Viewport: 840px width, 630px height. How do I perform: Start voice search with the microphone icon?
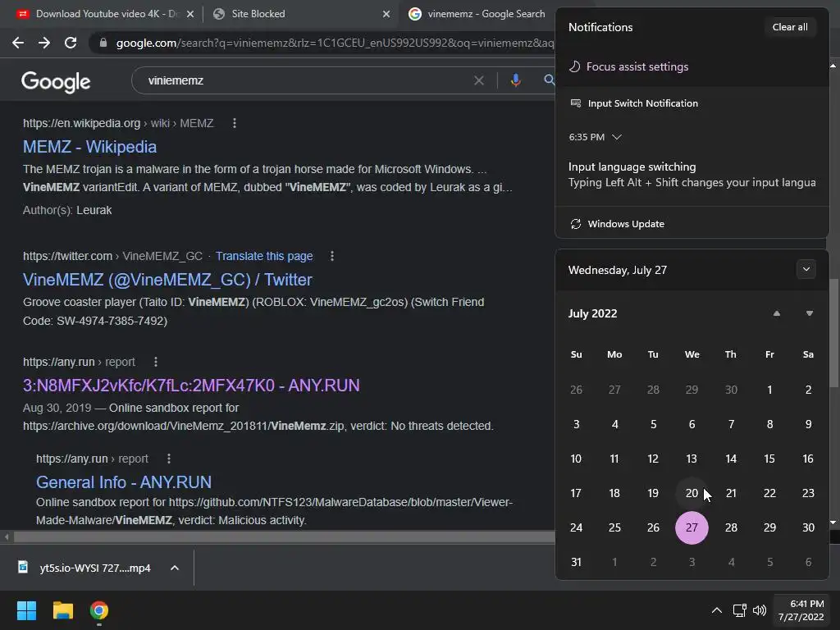click(x=515, y=80)
